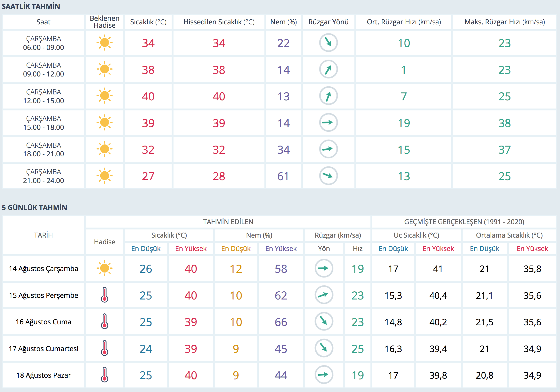Click wind direction icon for 17 Ağustos Cumartesi

pos(324,348)
